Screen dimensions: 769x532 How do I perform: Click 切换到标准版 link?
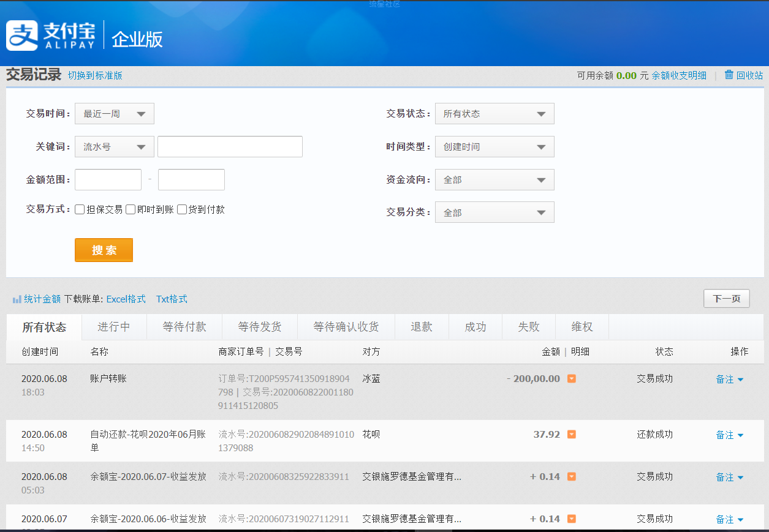coord(95,75)
